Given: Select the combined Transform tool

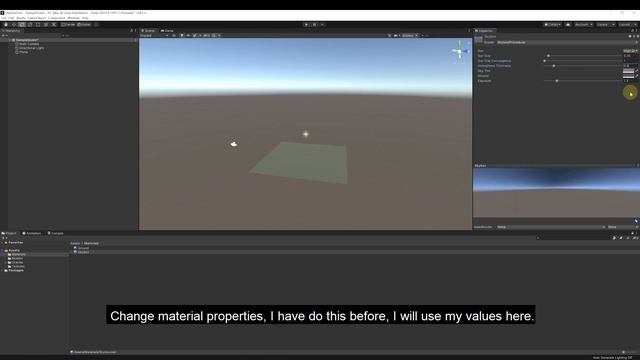Looking at the screenshot, I should pyautogui.click(x=46, y=24).
